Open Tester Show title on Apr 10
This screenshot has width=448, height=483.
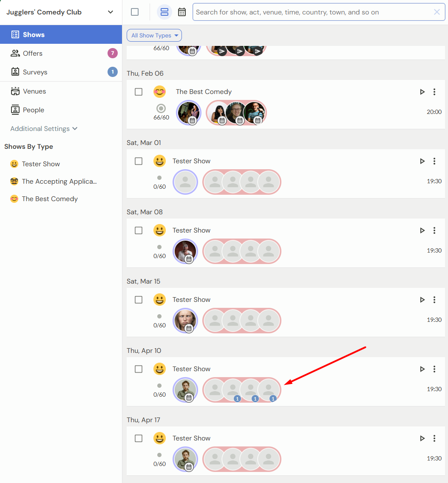pos(191,369)
